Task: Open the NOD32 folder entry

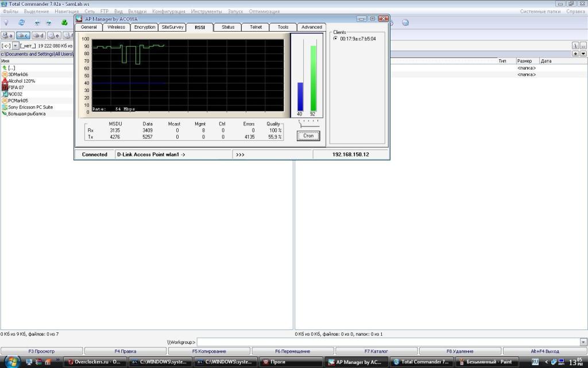Action: 15,94
